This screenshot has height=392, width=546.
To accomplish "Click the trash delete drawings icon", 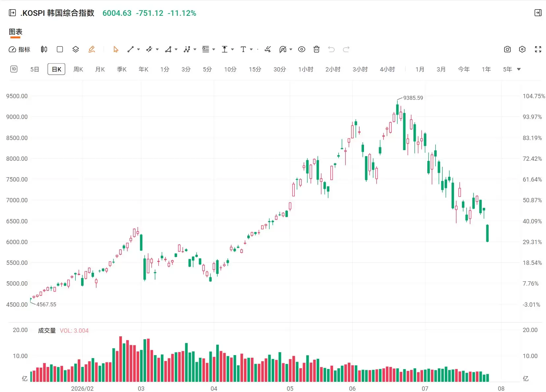I will coord(317,49).
